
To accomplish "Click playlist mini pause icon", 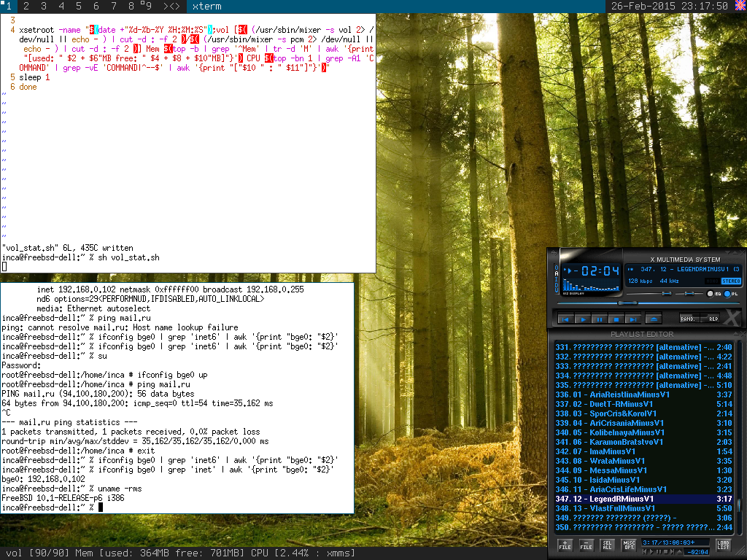I will [x=659, y=552].
